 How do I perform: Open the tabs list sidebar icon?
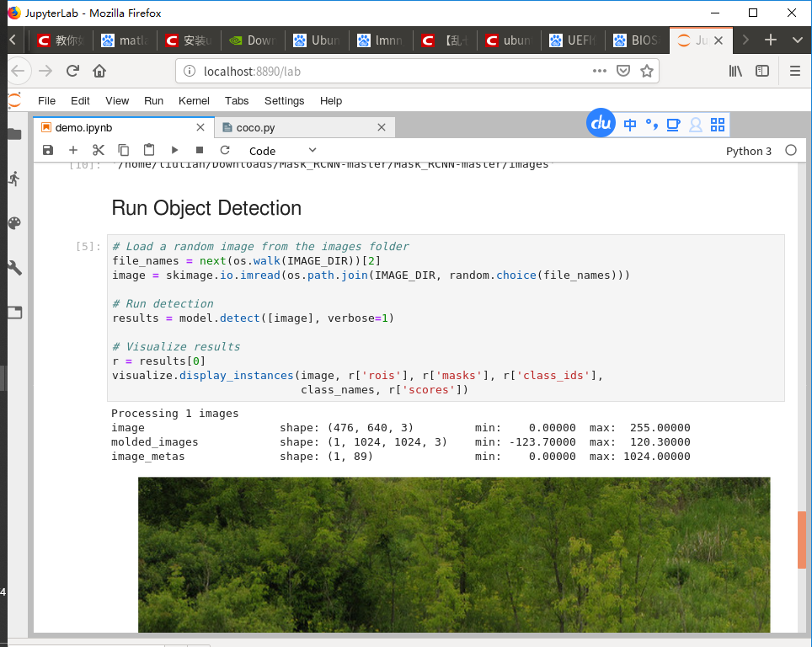[x=14, y=313]
